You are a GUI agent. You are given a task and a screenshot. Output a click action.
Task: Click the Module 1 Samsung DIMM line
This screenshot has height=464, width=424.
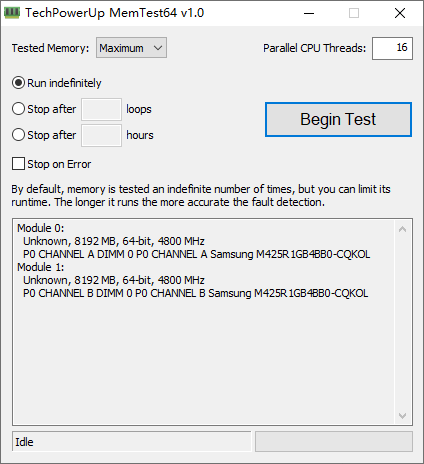tap(196, 293)
